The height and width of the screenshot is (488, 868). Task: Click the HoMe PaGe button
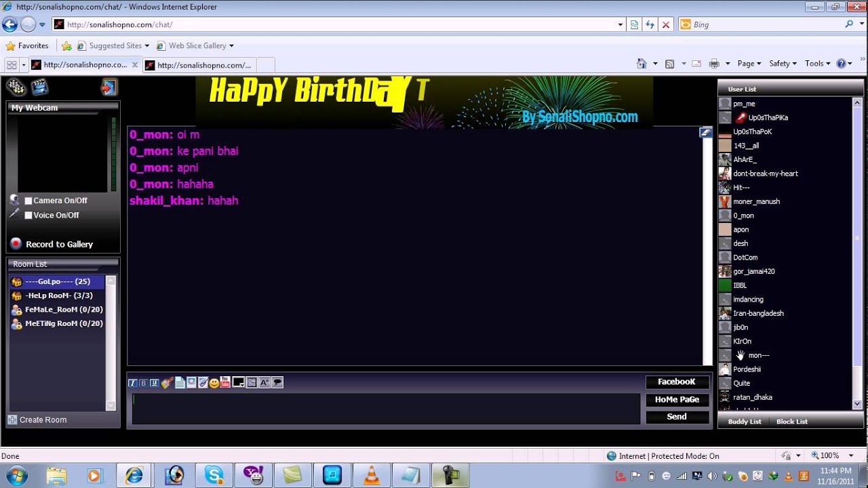coord(677,400)
